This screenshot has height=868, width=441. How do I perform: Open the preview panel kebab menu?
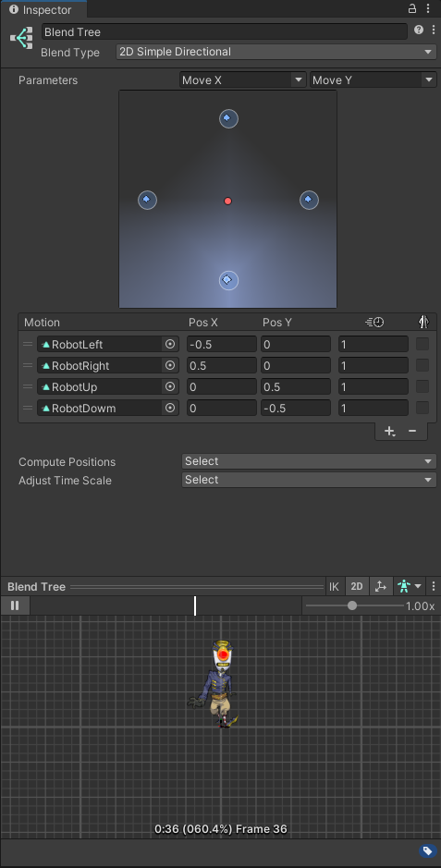click(x=434, y=587)
